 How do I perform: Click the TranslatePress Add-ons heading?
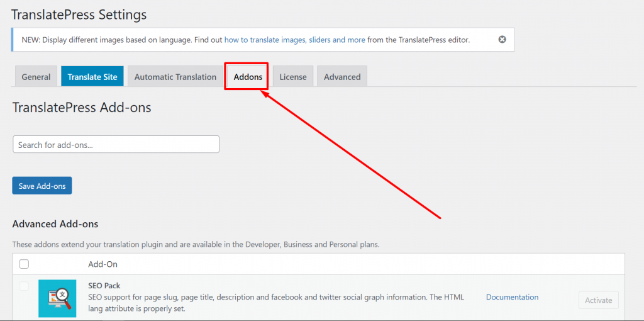pos(82,108)
